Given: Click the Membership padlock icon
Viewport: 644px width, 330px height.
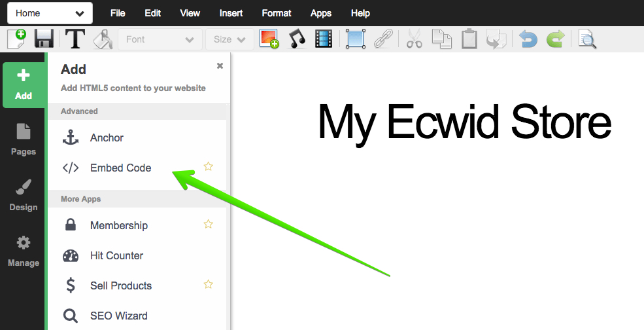Looking at the screenshot, I should (70, 225).
